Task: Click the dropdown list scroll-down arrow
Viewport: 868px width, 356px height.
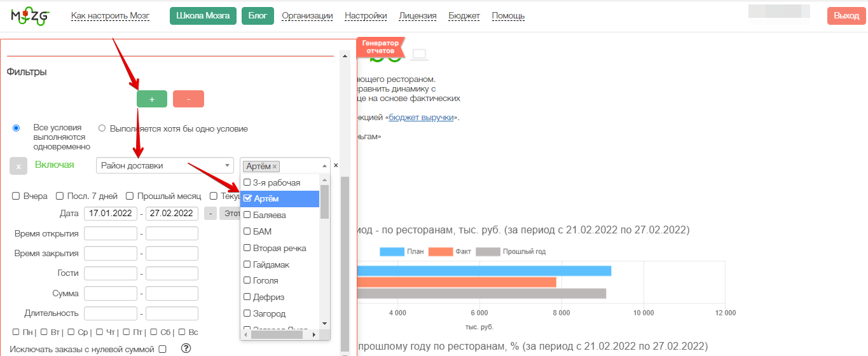Action: [324, 323]
